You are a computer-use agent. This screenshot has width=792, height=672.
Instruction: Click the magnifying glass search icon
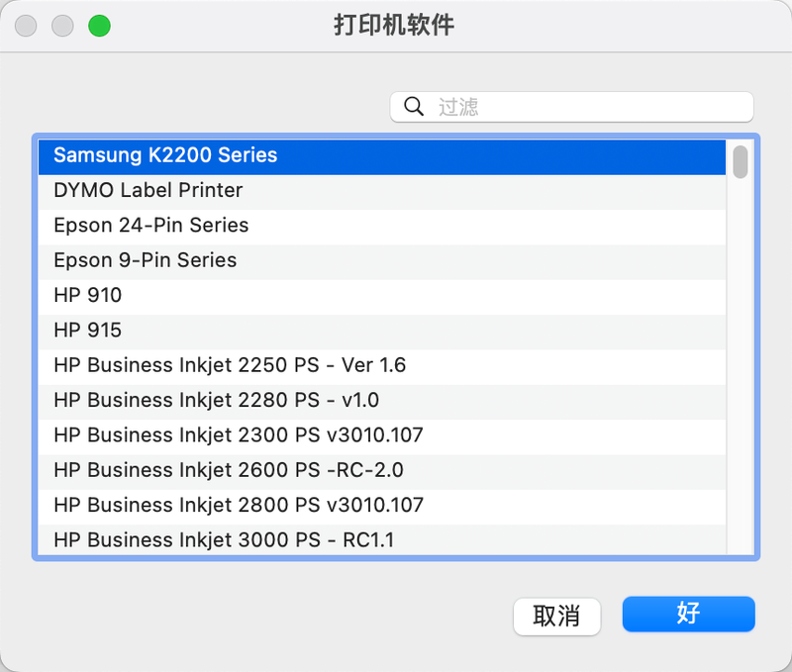414,107
